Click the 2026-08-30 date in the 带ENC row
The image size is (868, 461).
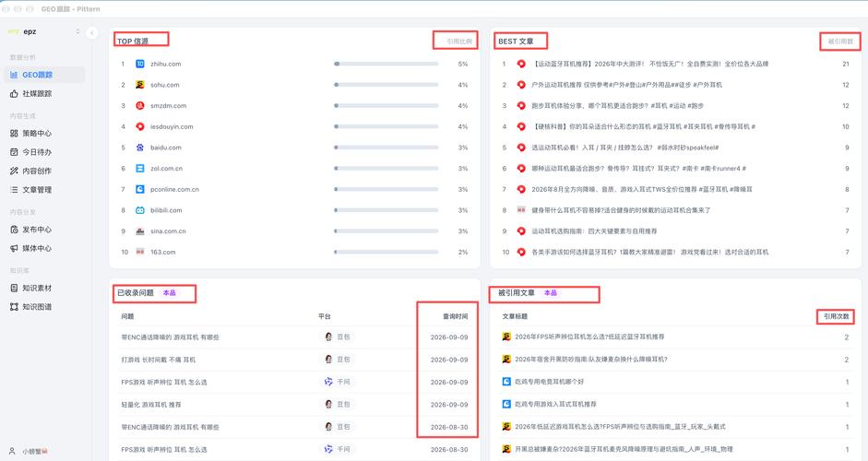[449, 427]
